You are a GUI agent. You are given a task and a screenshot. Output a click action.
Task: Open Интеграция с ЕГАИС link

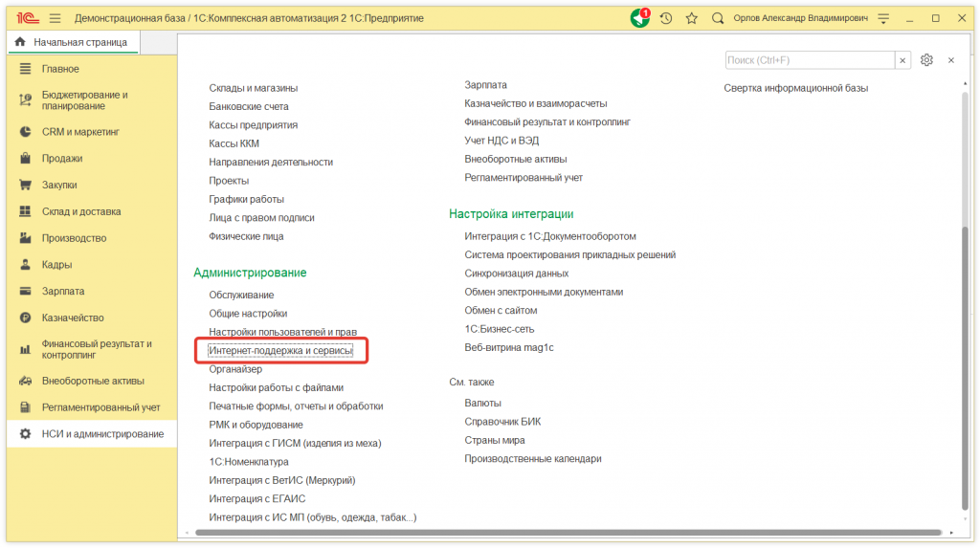click(x=256, y=498)
